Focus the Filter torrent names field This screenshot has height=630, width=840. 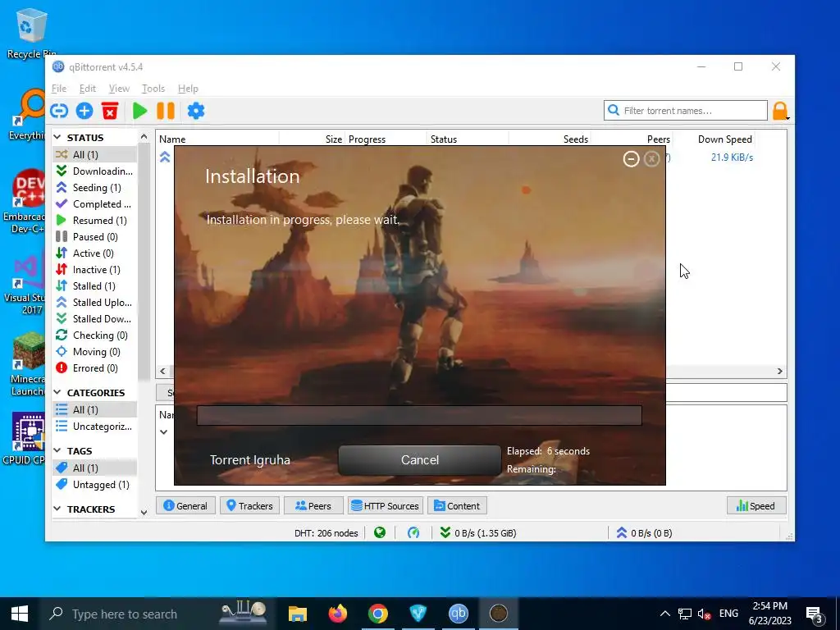[686, 111]
